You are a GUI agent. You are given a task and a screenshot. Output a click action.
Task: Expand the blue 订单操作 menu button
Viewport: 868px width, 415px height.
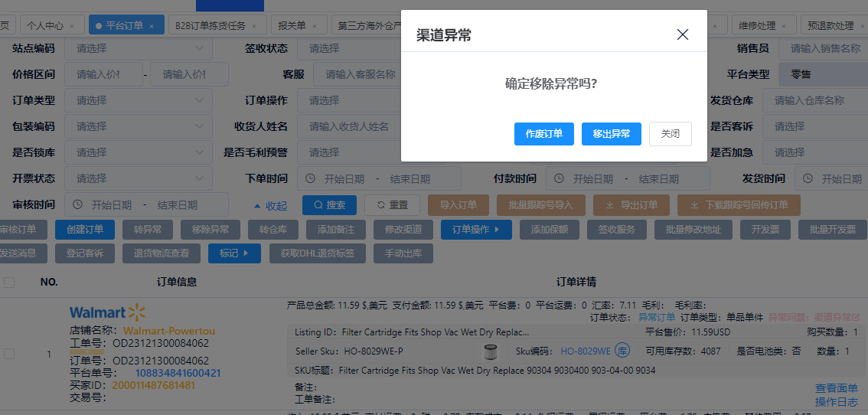(x=476, y=230)
